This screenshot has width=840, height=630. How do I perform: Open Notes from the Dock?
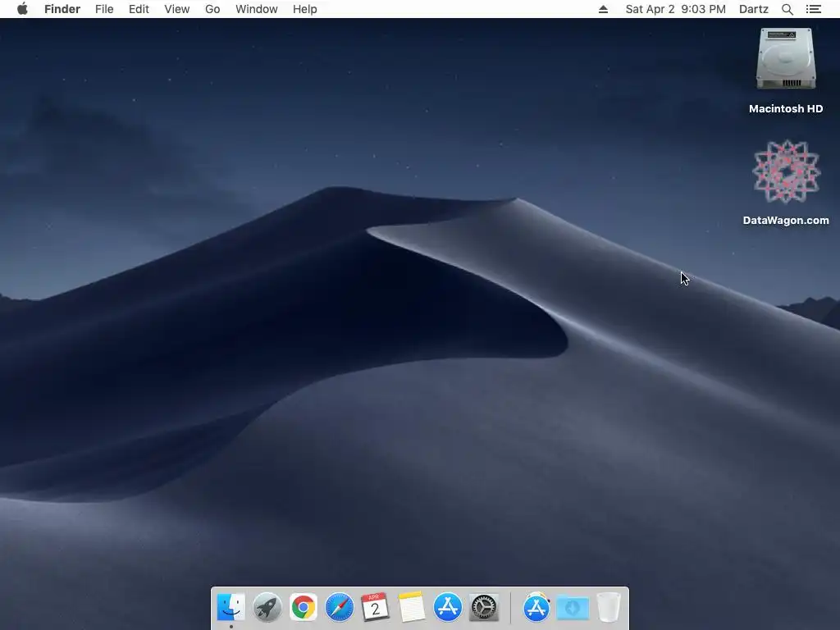(x=412, y=608)
